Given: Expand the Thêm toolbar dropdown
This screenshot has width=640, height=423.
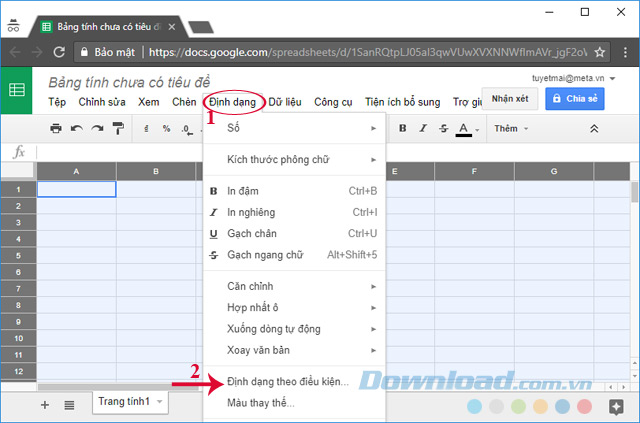Looking at the screenshot, I should (511, 128).
